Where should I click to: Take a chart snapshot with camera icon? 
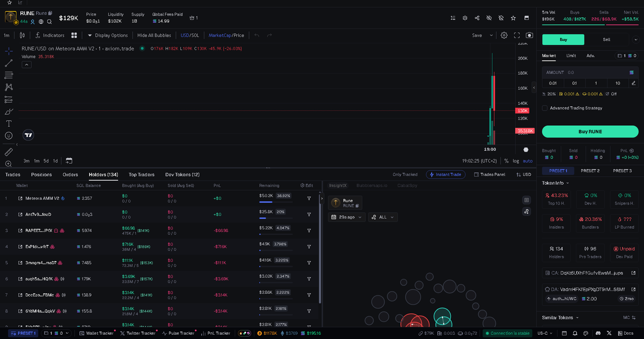[x=530, y=35]
